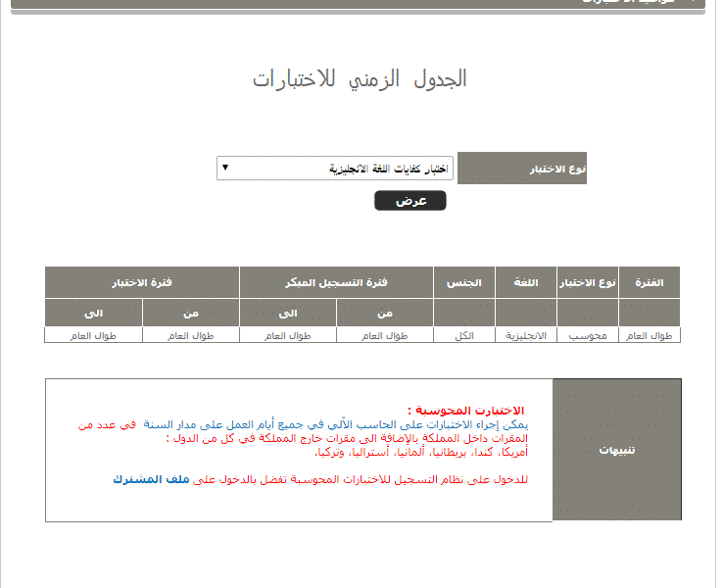Click the red الاختبارات المحوسبة heading
Screen dimensions: 723x588
tap(466, 410)
